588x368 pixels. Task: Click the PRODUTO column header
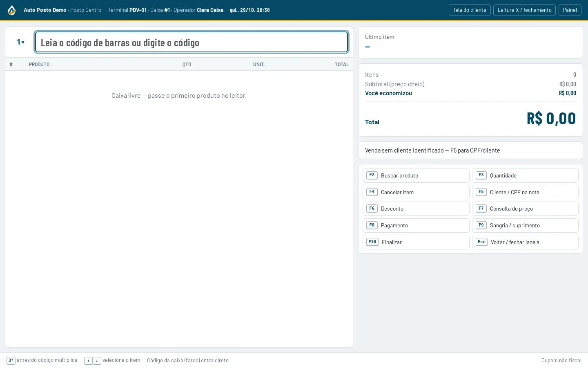[39, 65]
